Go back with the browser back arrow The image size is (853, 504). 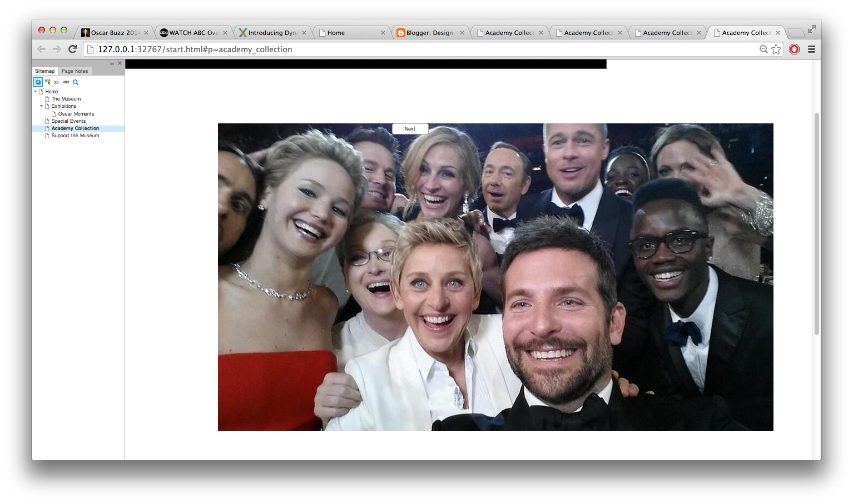[x=41, y=49]
